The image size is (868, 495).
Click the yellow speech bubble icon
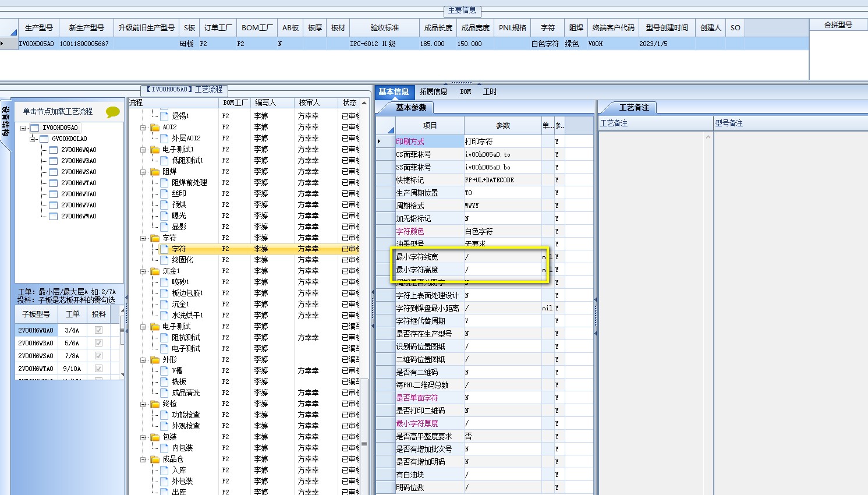(113, 111)
